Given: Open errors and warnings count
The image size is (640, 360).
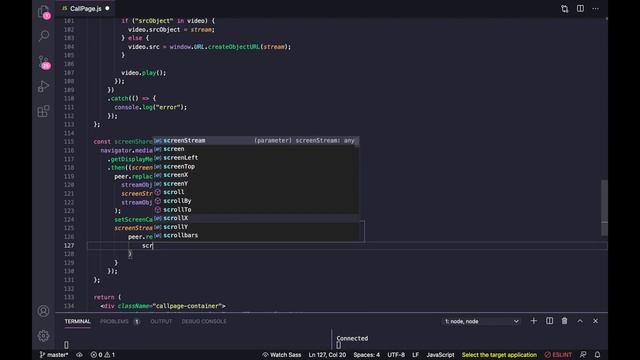Looking at the screenshot, I should pyautogui.click(x=102, y=355).
